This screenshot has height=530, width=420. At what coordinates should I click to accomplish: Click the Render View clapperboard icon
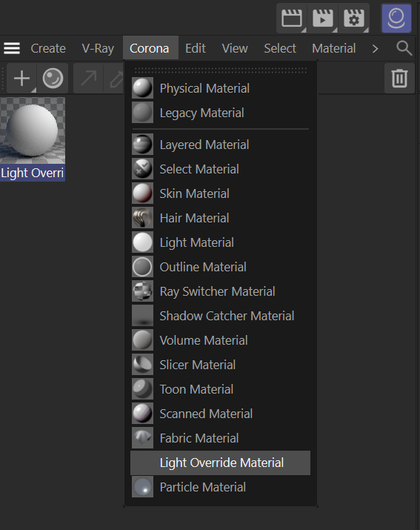tap(292, 19)
